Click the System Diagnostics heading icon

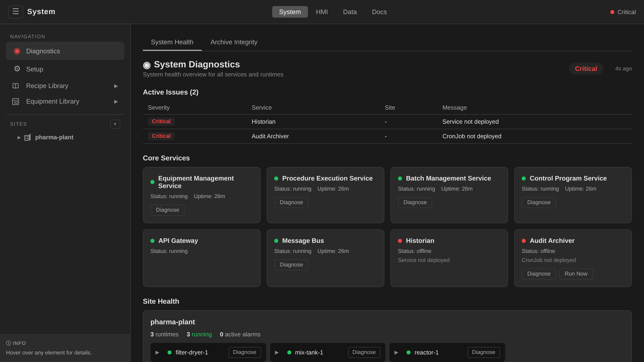point(147,65)
